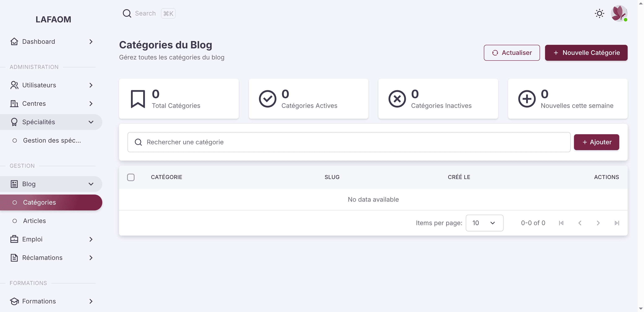Expand the Centres menu chevron
The image size is (644, 312).
tap(91, 104)
